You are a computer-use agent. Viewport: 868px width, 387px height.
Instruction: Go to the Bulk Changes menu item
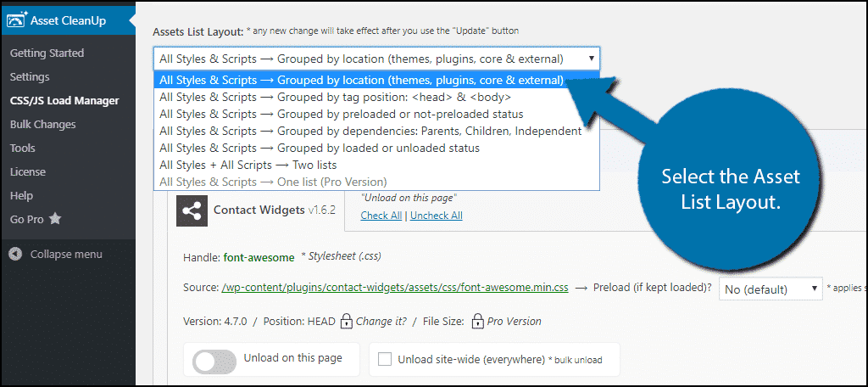42,124
